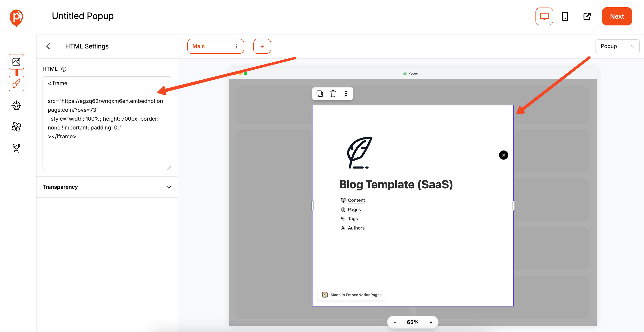Image resolution: width=644 pixels, height=332 pixels.
Task: Expand the Transparency section
Action: point(107,187)
